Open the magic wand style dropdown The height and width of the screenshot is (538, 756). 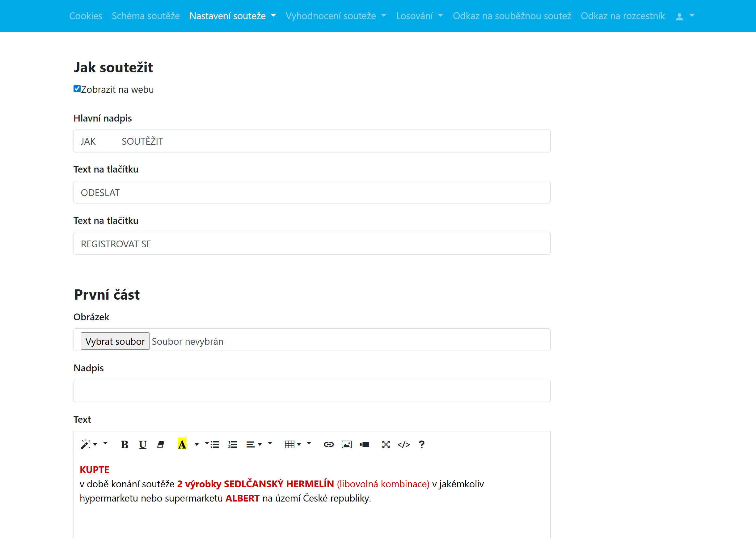click(89, 445)
